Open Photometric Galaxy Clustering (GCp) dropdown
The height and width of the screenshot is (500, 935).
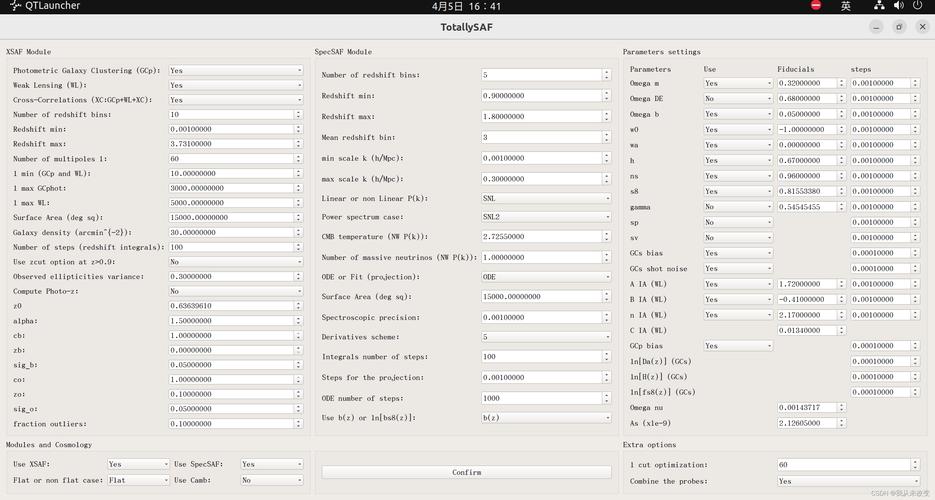click(x=236, y=70)
